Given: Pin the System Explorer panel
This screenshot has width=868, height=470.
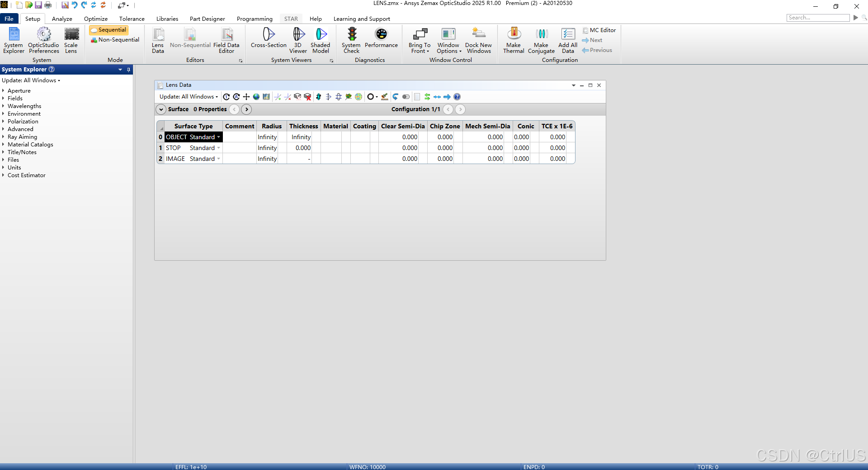Looking at the screenshot, I should point(128,70).
